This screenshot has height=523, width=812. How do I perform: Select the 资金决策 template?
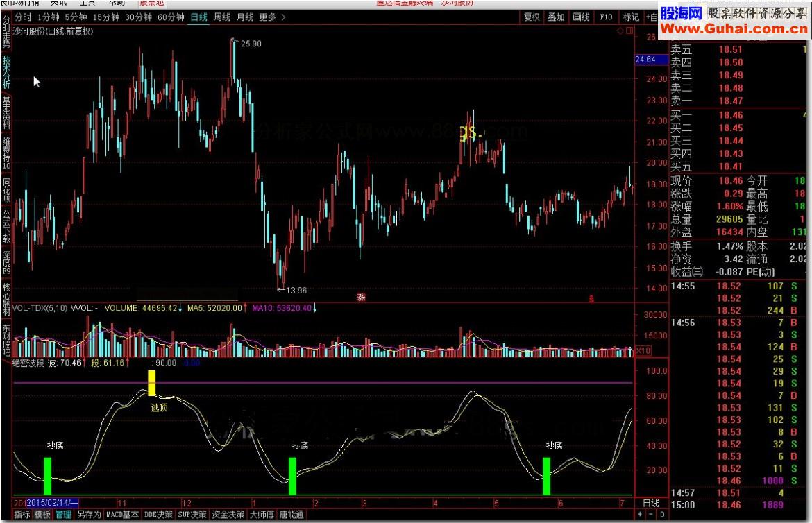(x=228, y=515)
